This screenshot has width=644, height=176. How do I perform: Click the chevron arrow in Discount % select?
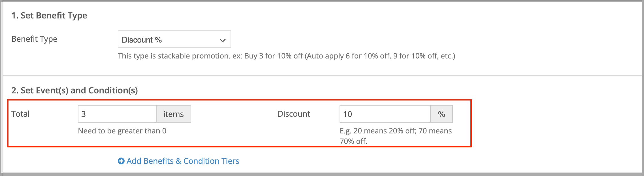pyautogui.click(x=223, y=40)
